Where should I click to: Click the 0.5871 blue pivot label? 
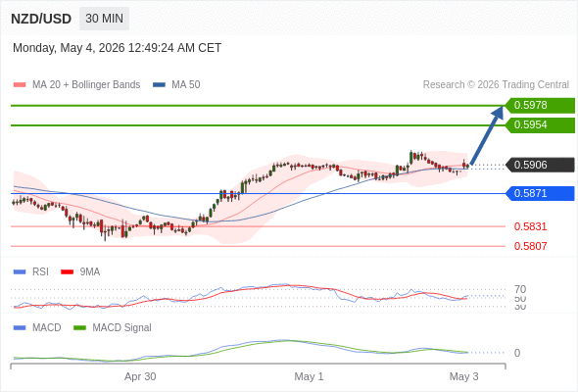pos(540,193)
